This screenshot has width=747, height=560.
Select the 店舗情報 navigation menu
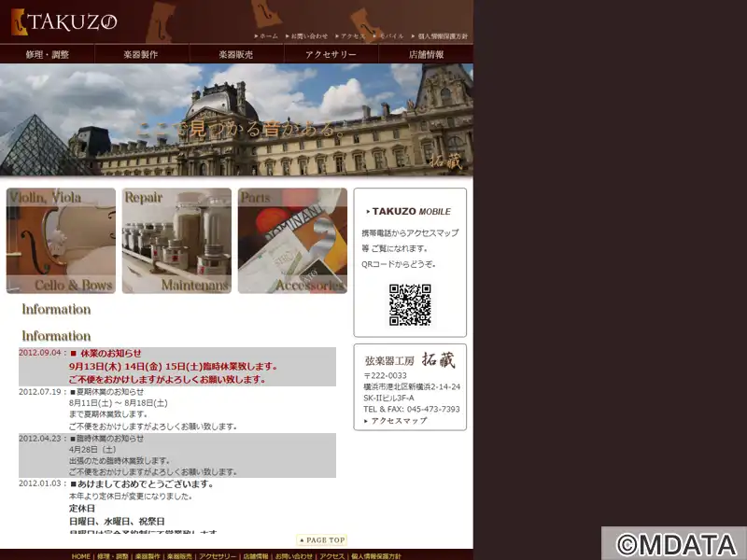click(426, 54)
